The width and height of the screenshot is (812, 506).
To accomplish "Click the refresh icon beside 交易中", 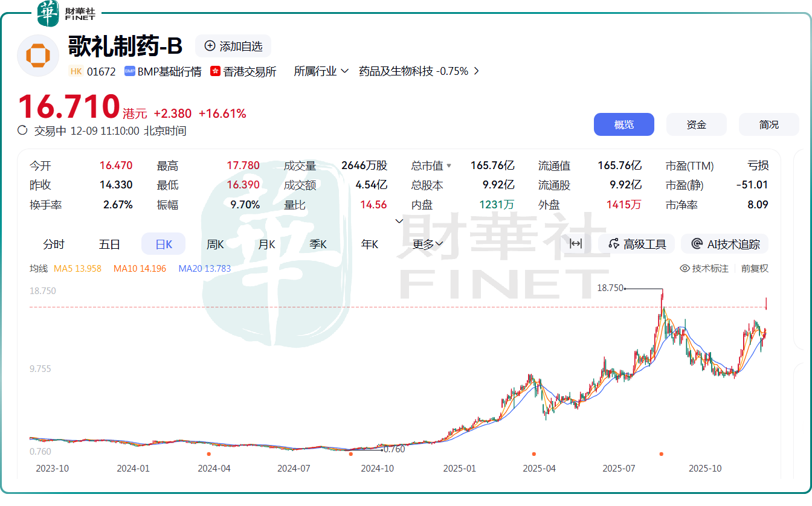I will pyautogui.click(x=22, y=130).
